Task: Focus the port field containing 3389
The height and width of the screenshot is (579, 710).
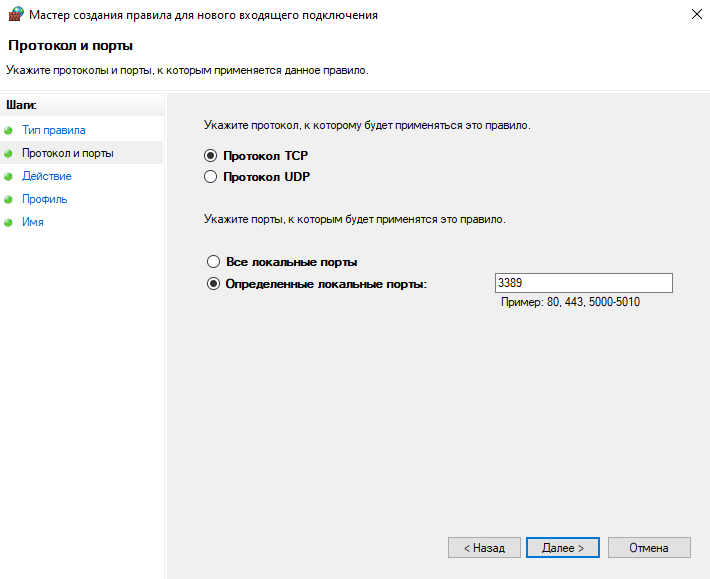Action: tap(583, 284)
